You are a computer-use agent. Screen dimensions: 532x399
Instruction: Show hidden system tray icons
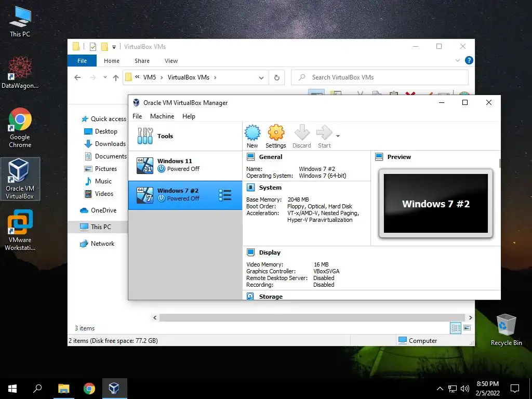coord(440,389)
